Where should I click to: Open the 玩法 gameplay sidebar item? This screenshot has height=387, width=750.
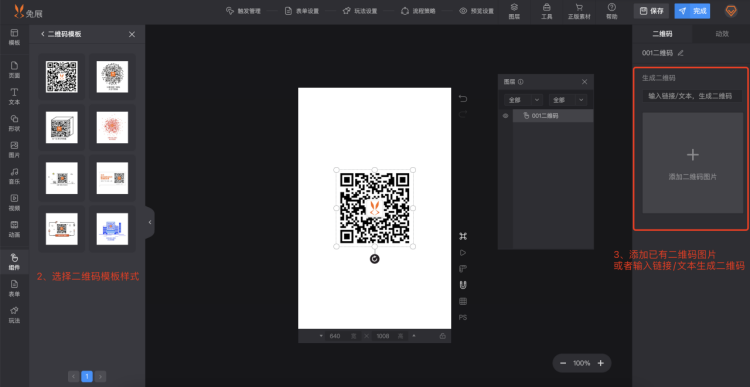pos(14,315)
